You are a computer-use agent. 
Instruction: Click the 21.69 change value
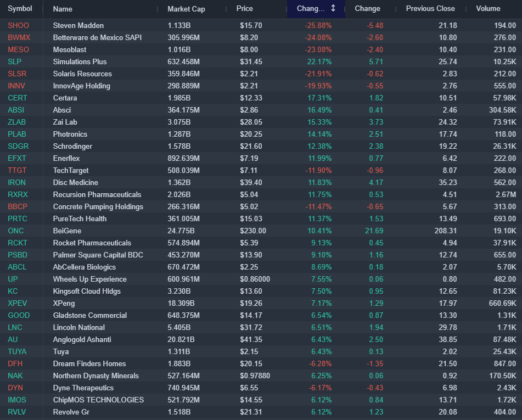pyautogui.click(x=374, y=231)
